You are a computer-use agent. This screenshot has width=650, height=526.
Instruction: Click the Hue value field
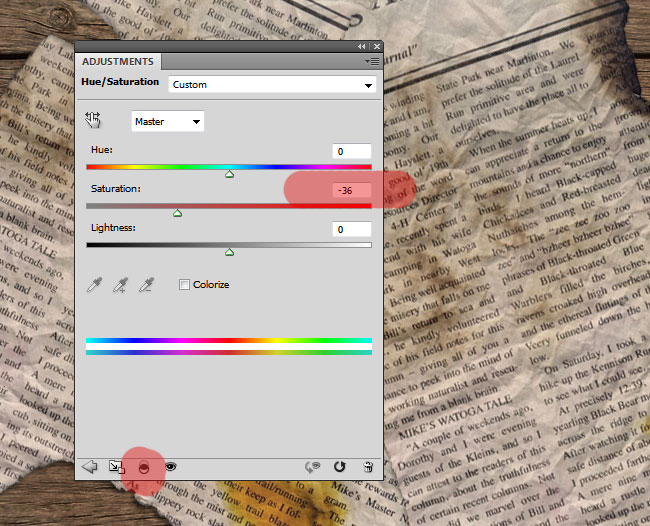pos(352,151)
